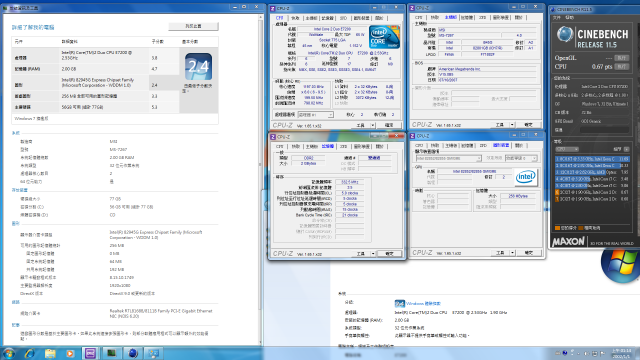
Task: Click the small Windows Experience Index badge
Action: pyautogui.click(x=400, y=303)
